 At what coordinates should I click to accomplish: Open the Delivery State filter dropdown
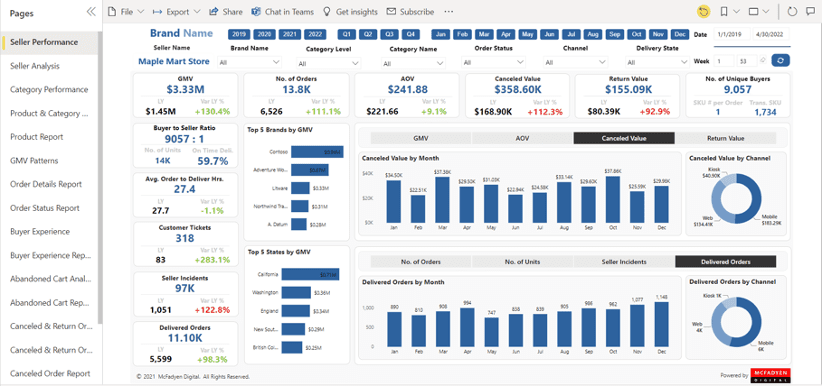point(657,62)
